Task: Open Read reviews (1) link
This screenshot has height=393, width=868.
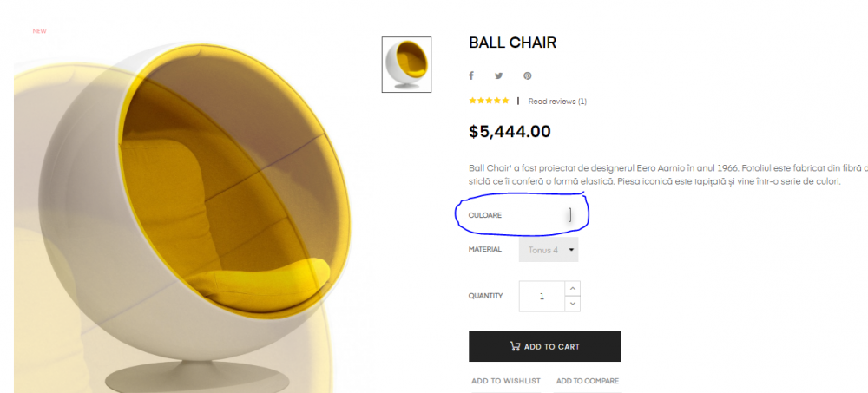Action: pos(557,102)
